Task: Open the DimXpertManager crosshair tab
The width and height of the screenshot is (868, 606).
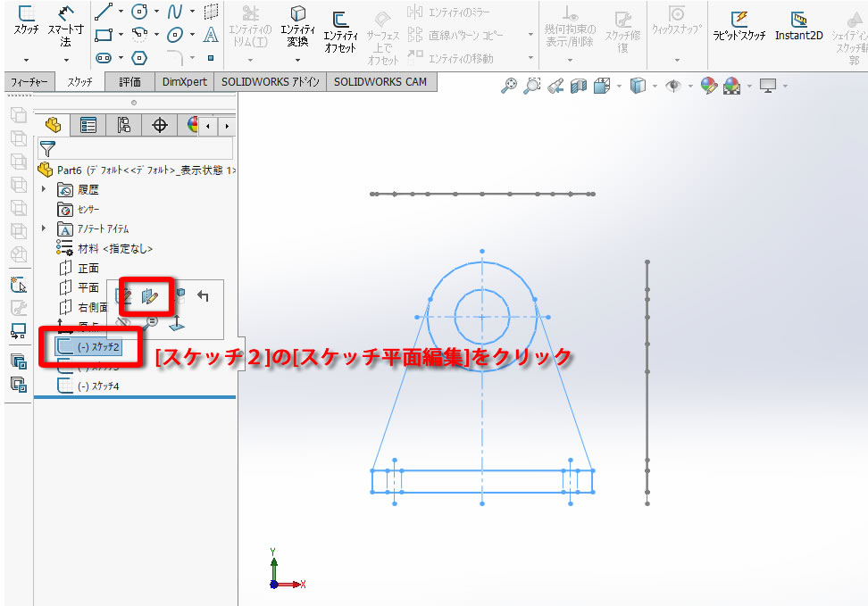Action: [x=160, y=125]
